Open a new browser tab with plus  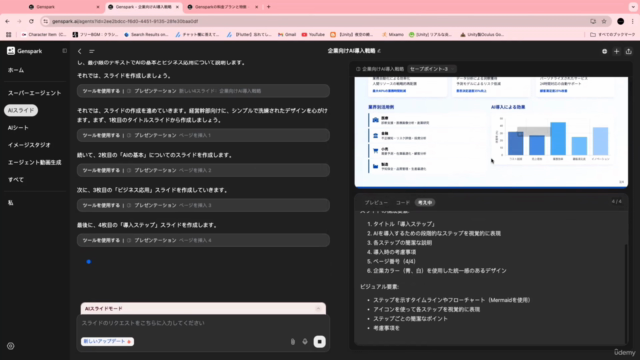coord(269,7)
